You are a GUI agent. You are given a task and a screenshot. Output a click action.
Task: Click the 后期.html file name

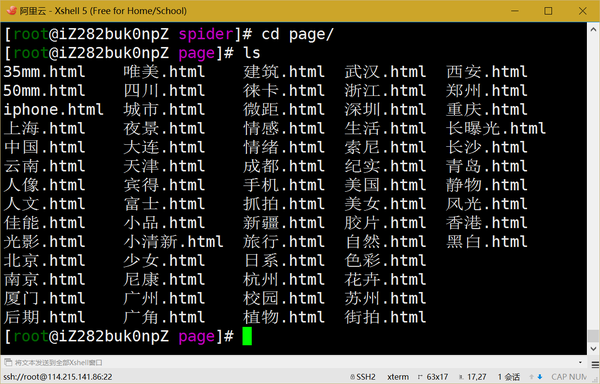pyautogui.click(x=44, y=317)
